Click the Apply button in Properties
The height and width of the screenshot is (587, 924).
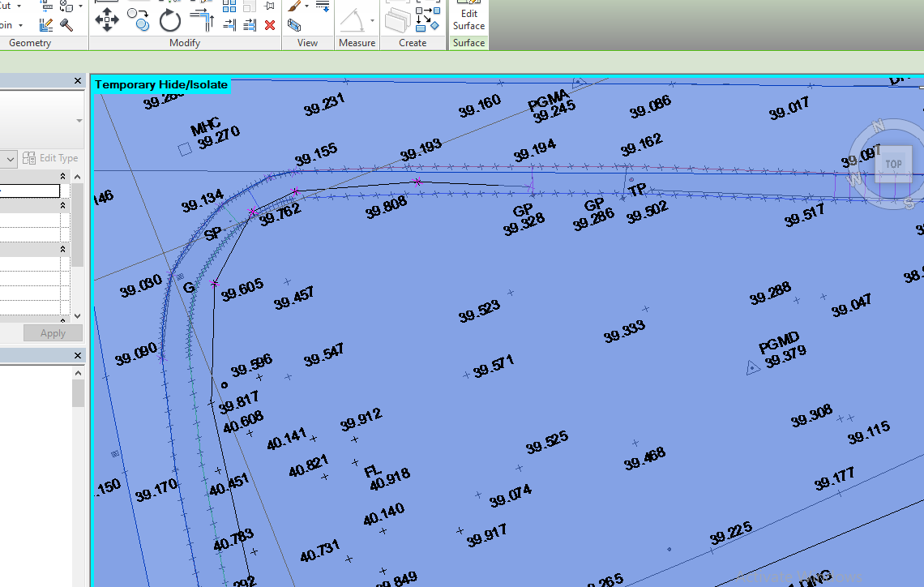pyautogui.click(x=53, y=333)
